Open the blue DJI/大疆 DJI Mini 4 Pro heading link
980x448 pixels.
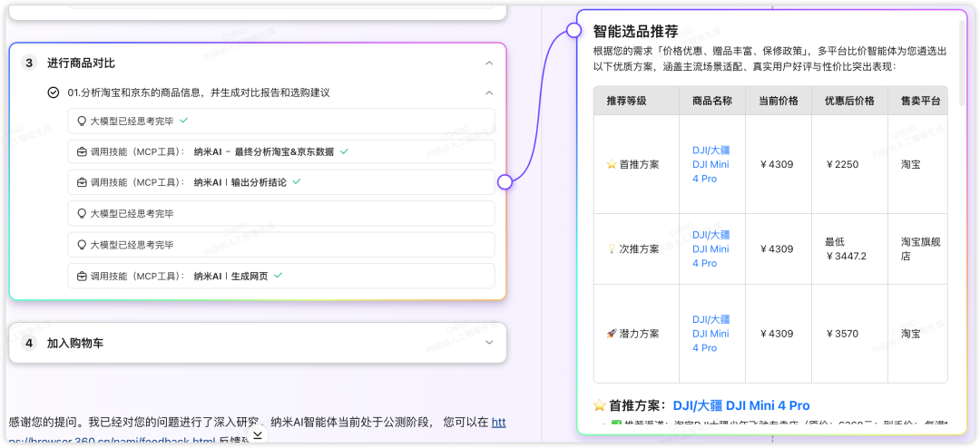tap(741, 405)
